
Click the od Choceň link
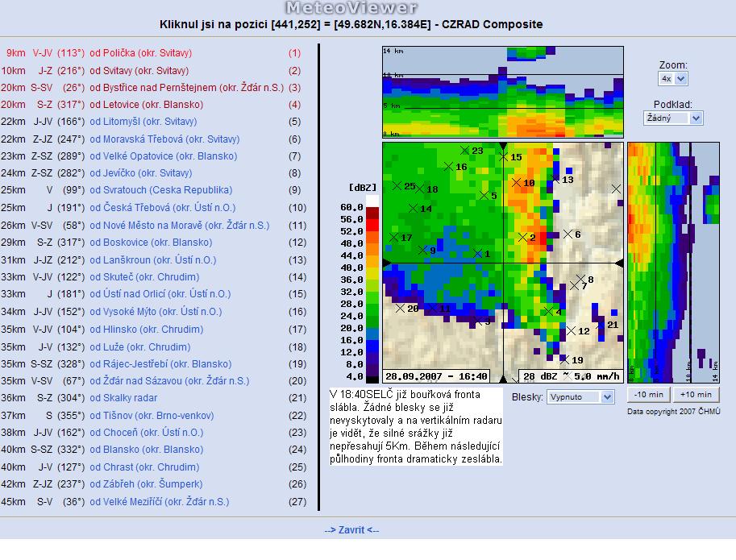[x=147, y=433]
